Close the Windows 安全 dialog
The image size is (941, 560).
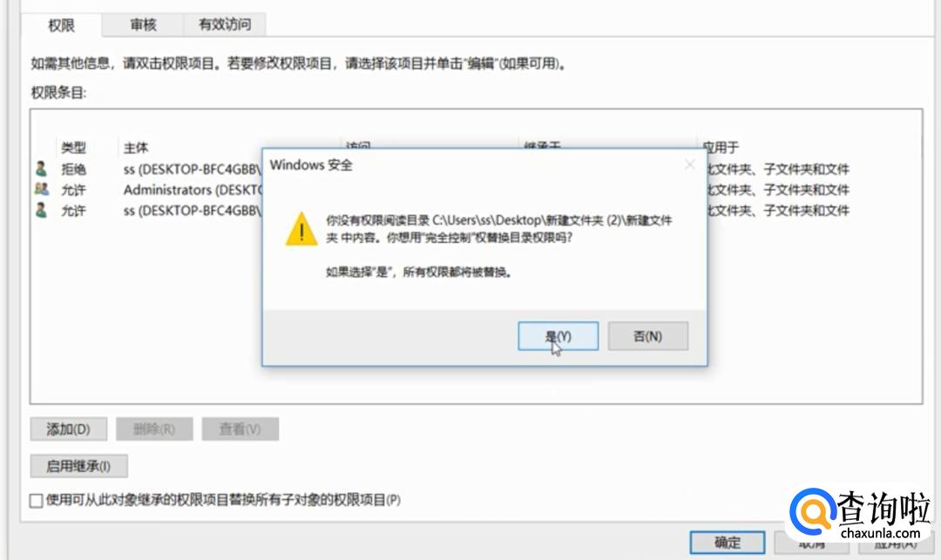pyautogui.click(x=690, y=165)
